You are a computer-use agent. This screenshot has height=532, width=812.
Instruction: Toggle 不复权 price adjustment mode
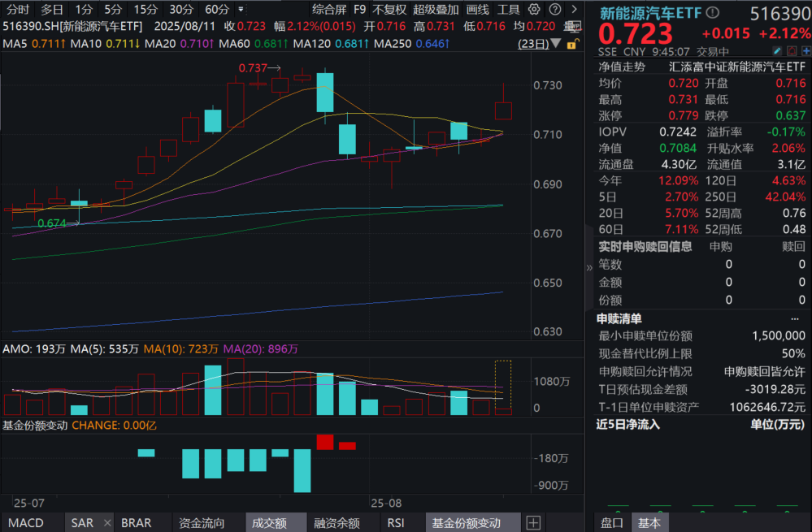[390, 11]
